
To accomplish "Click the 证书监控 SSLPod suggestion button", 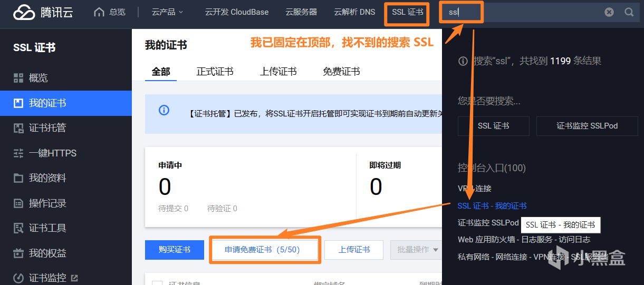I will (x=587, y=126).
